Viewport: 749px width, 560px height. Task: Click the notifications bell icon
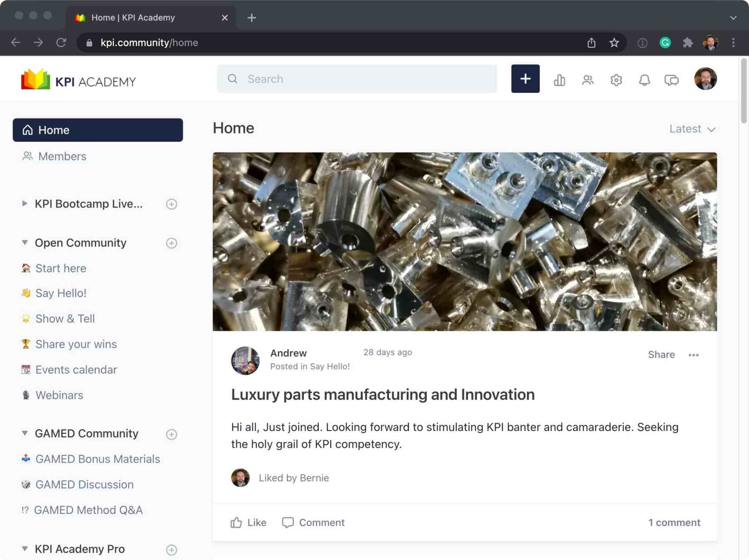(x=644, y=79)
